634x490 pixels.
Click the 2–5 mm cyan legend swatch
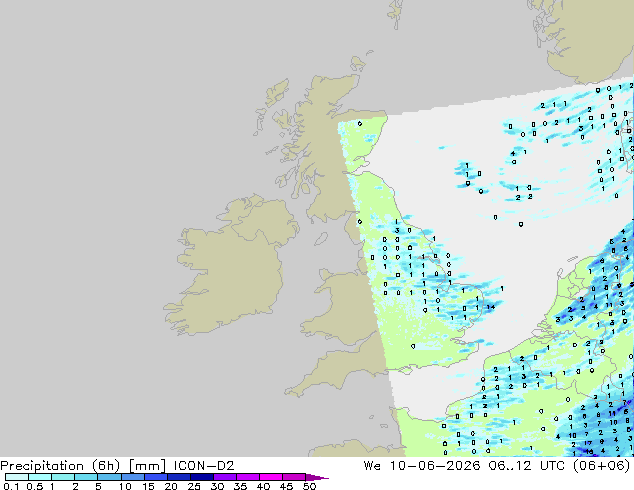[x=86, y=477]
